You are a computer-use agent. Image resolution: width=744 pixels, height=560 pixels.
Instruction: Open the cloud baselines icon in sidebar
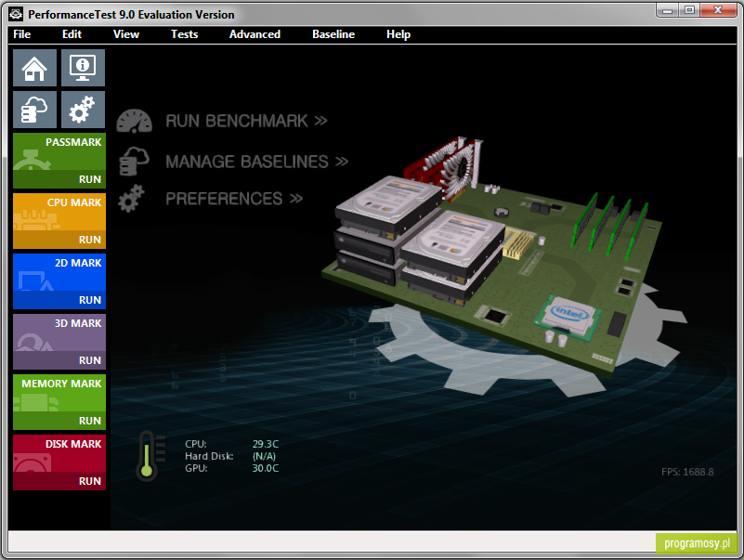[34, 110]
